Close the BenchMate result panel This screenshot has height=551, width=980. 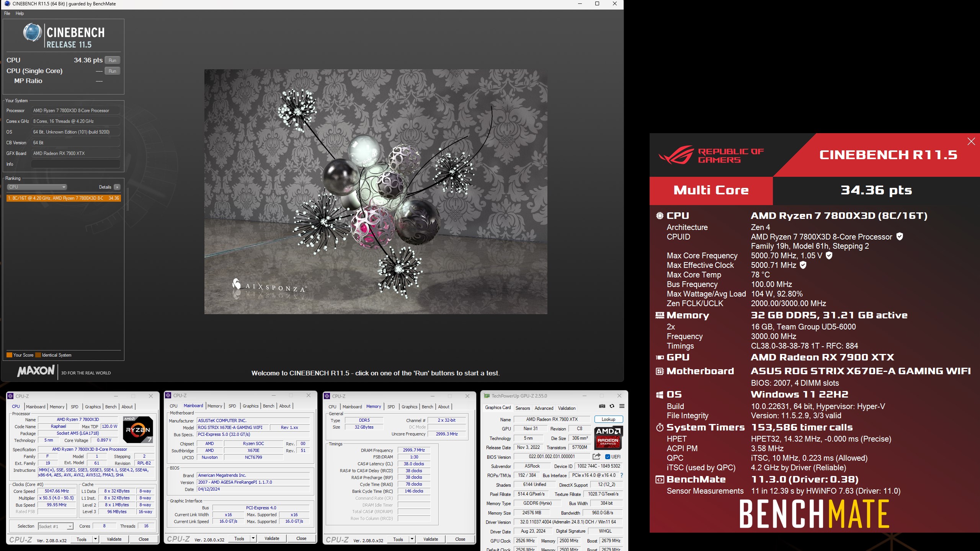click(x=971, y=142)
